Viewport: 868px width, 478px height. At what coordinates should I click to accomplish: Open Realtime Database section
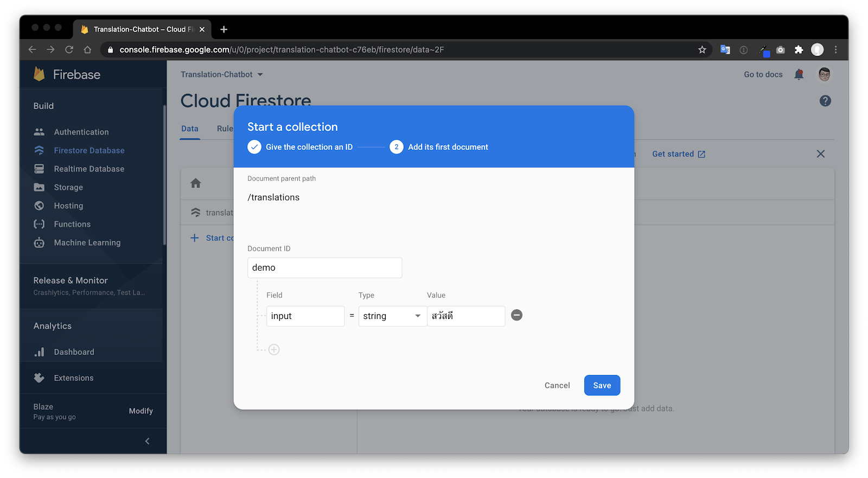89,169
